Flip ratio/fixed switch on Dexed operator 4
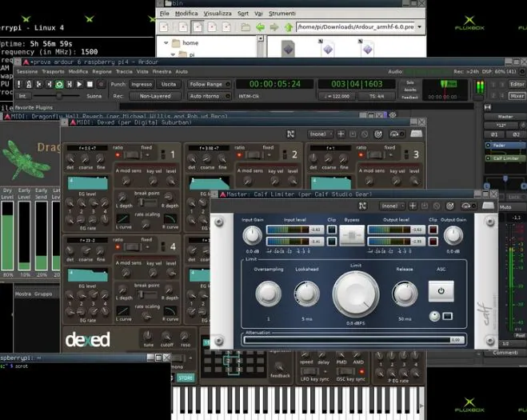 point(131,247)
